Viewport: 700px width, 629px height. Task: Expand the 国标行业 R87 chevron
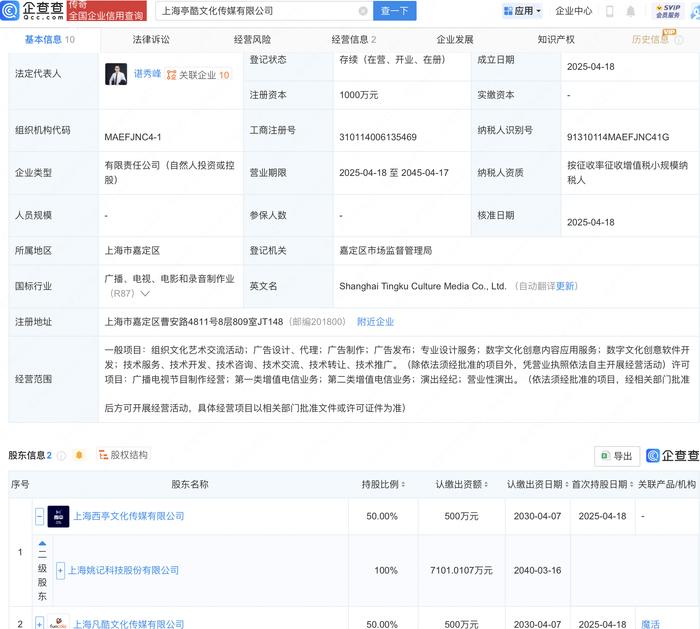pyautogui.click(x=145, y=294)
